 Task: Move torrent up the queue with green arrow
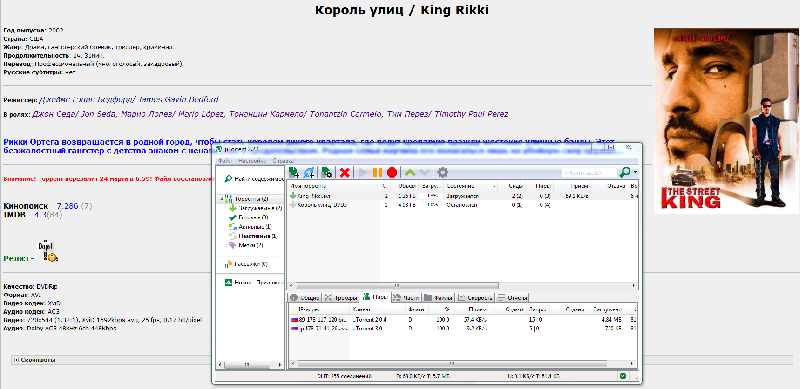(x=410, y=173)
